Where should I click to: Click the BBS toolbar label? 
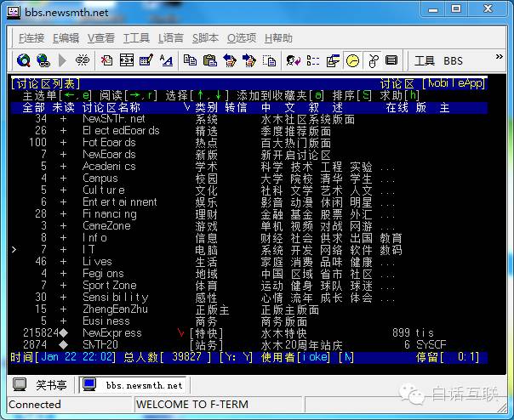(x=453, y=61)
